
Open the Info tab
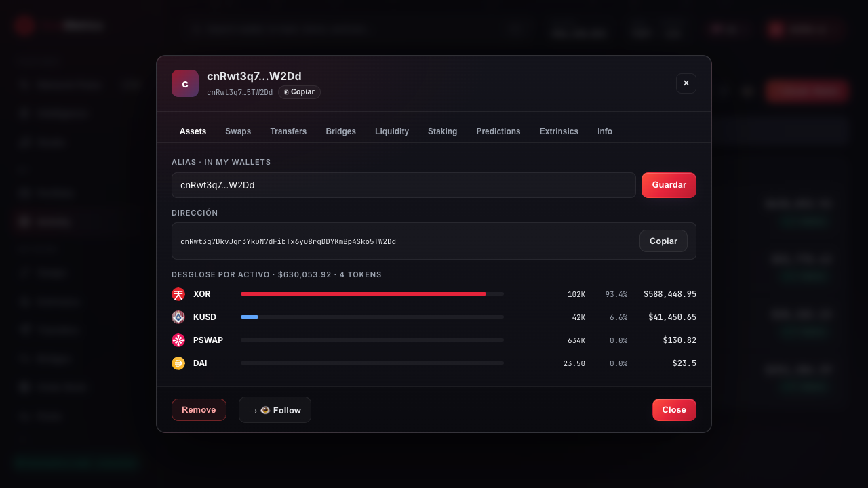605,131
